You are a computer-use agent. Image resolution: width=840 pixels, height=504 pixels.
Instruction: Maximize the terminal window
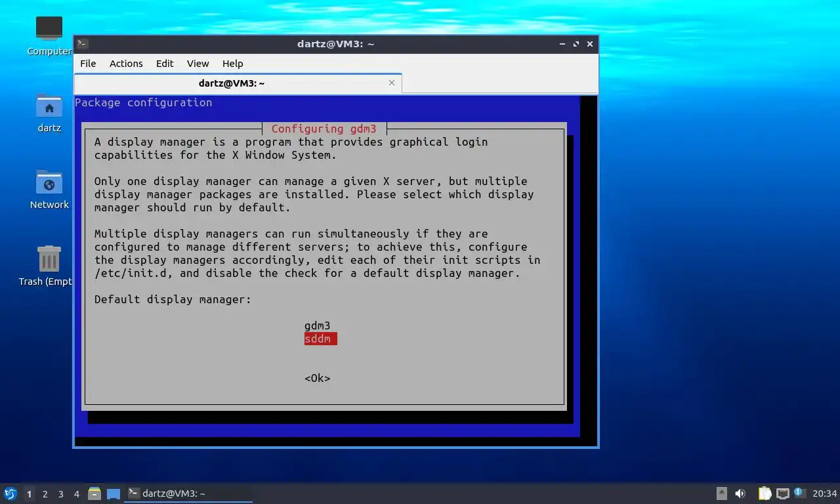[576, 44]
